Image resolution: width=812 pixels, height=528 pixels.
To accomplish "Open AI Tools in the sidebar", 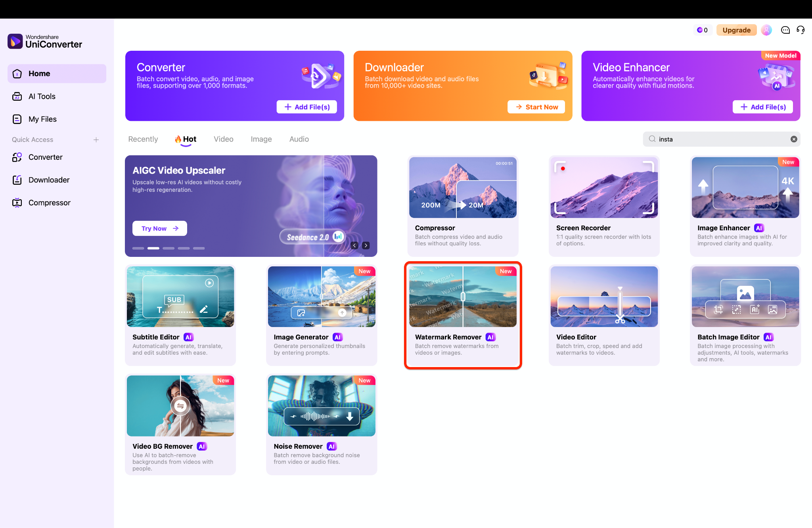I will point(57,96).
